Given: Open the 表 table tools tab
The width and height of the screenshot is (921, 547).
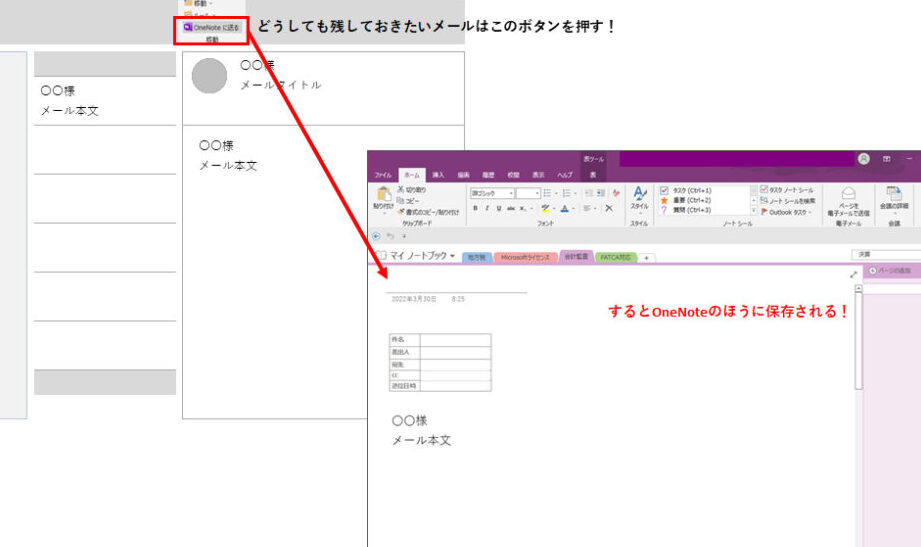Looking at the screenshot, I should click(593, 175).
